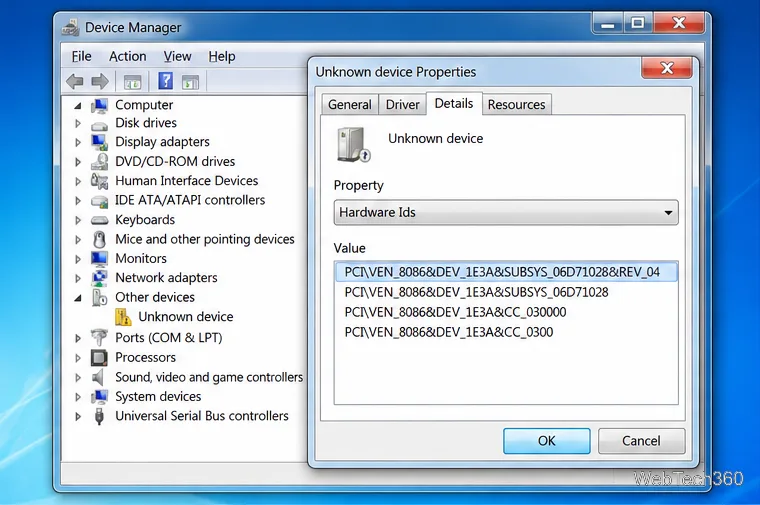The image size is (760, 505).
Task: Click the Device Manager title bar icon
Action: click(71, 28)
